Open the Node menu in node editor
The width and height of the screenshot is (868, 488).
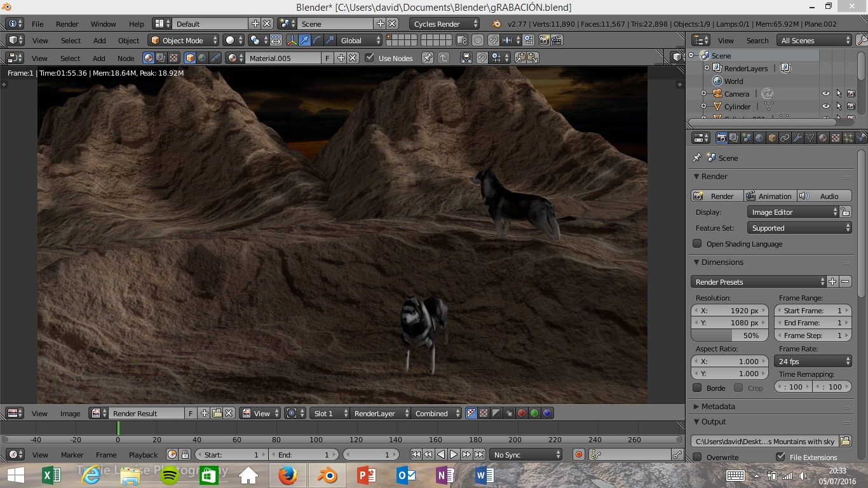(x=126, y=58)
